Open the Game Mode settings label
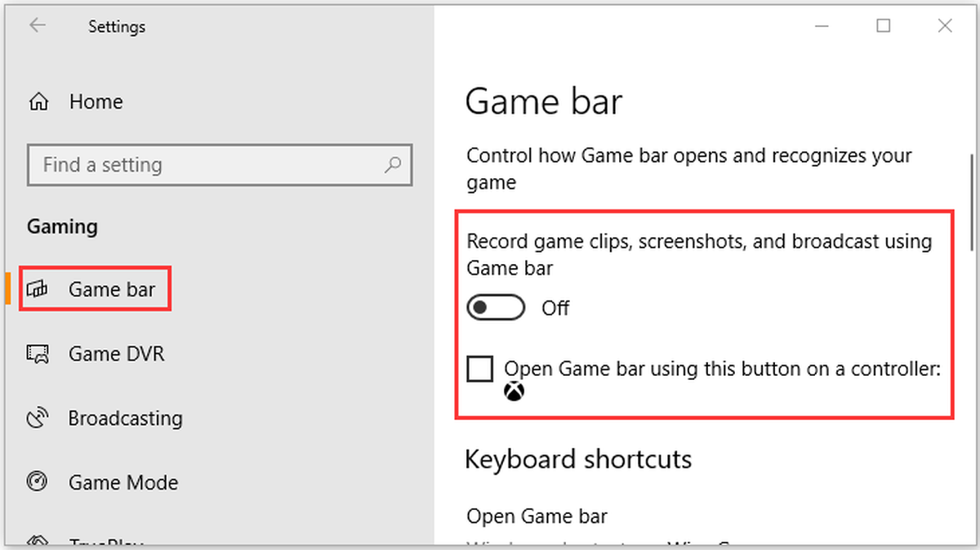Screen dimensions: 980x550 click(x=123, y=482)
